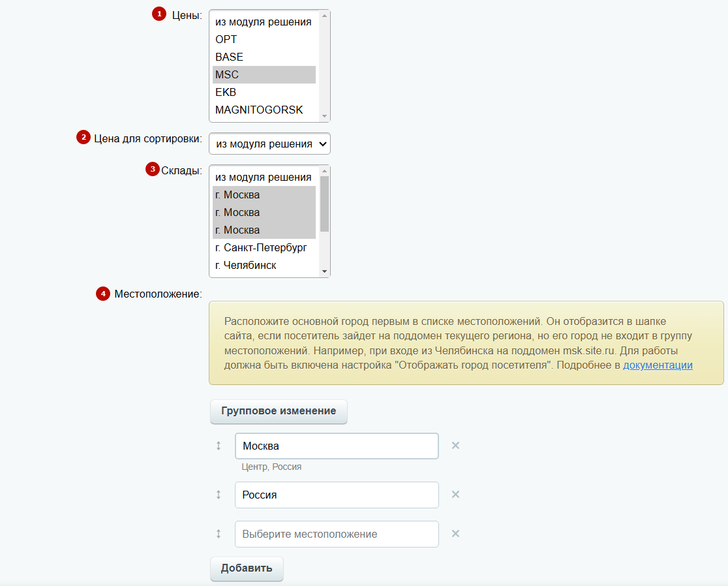Screen dimensions: 728x586
Task: Click 'Групповое изменение' button
Action: point(279,411)
